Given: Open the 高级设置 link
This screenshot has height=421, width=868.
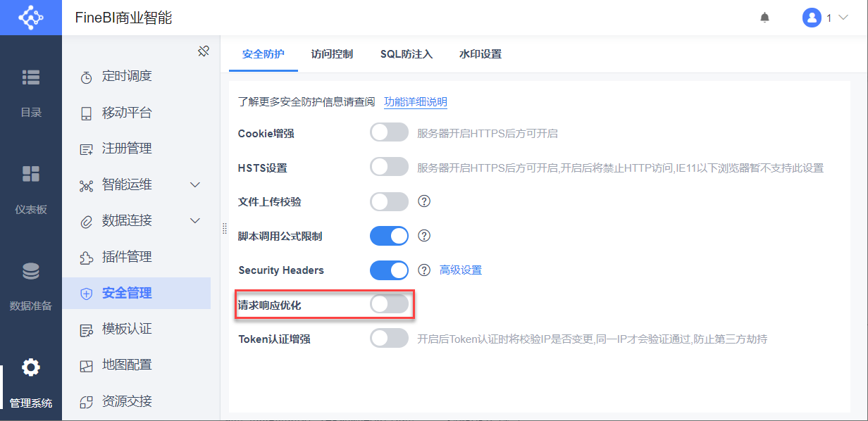Looking at the screenshot, I should [x=461, y=270].
